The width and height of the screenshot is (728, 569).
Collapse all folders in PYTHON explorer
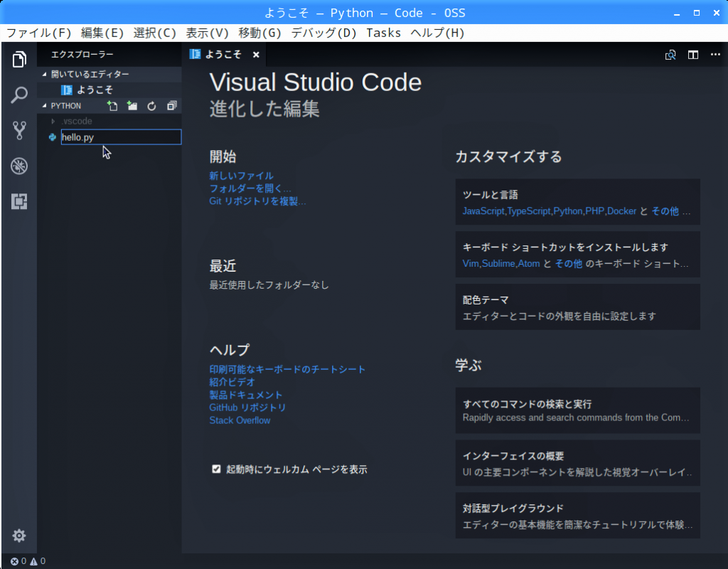point(172,106)
